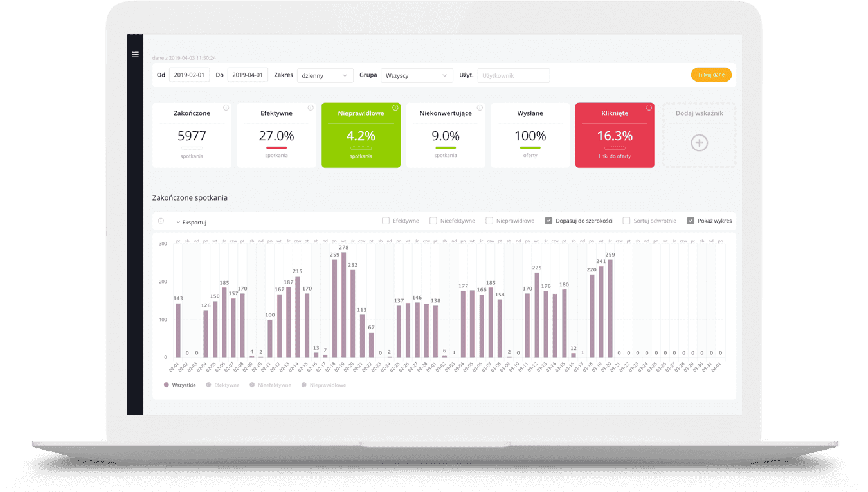Click the bar labeled 67

[371, 345]
